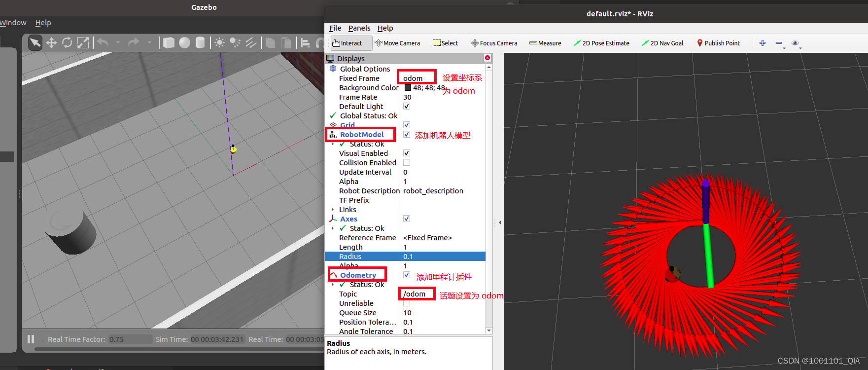Activate the Focus Camera tool
Screen dimensions: 868x370
(x=494, y=43)
